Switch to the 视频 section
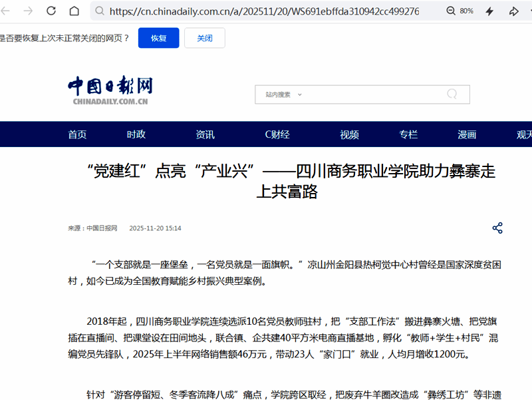The image size is (532, 400). pyautogui.click(x=349, y=134)
